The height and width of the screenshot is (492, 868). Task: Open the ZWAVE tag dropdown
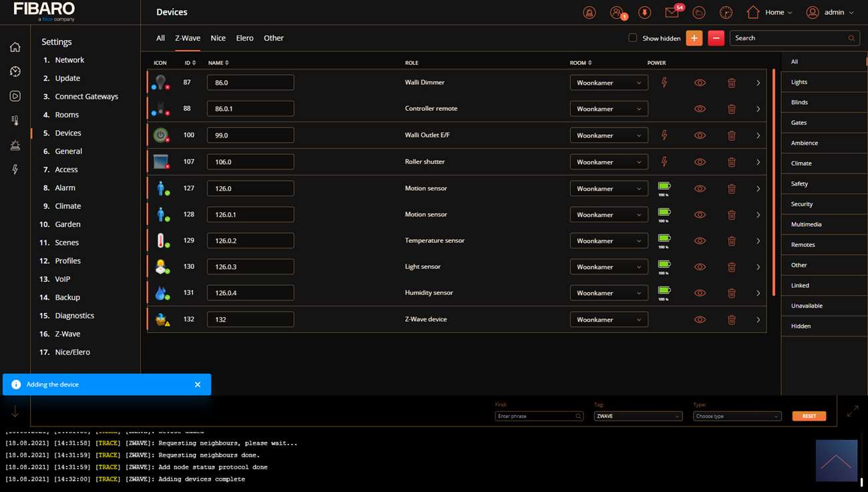[638, 416]
